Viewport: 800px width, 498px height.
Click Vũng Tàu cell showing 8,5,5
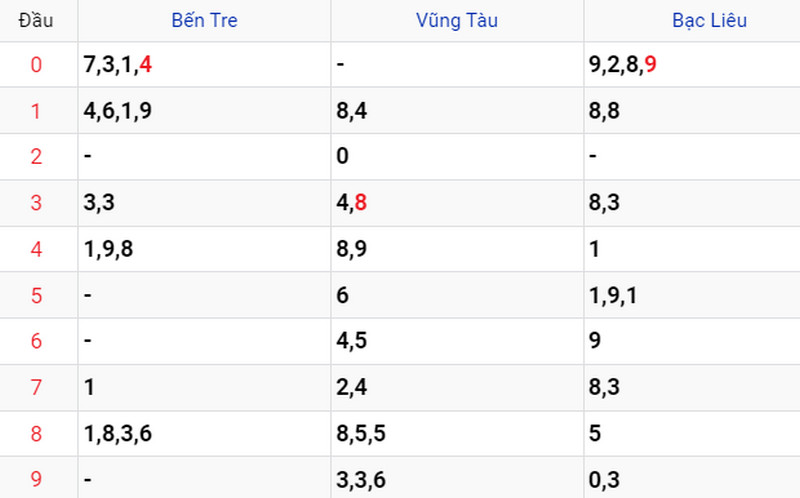[x=457, y=434]
